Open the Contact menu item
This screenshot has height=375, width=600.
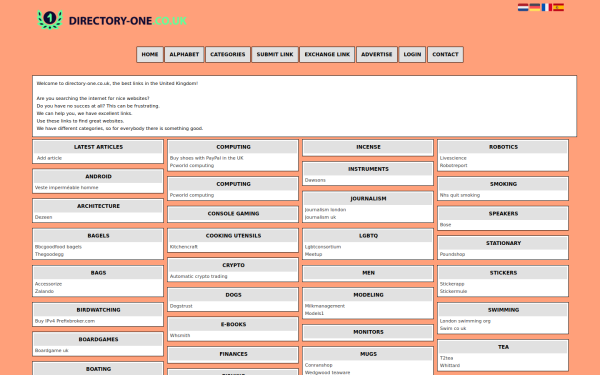point(445,54)
